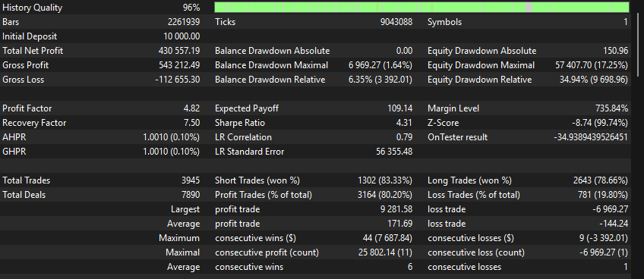Select the Sharpe Ratio label
Screen dimensions: 644x279
pyautogui.click(x=240, y=123)
